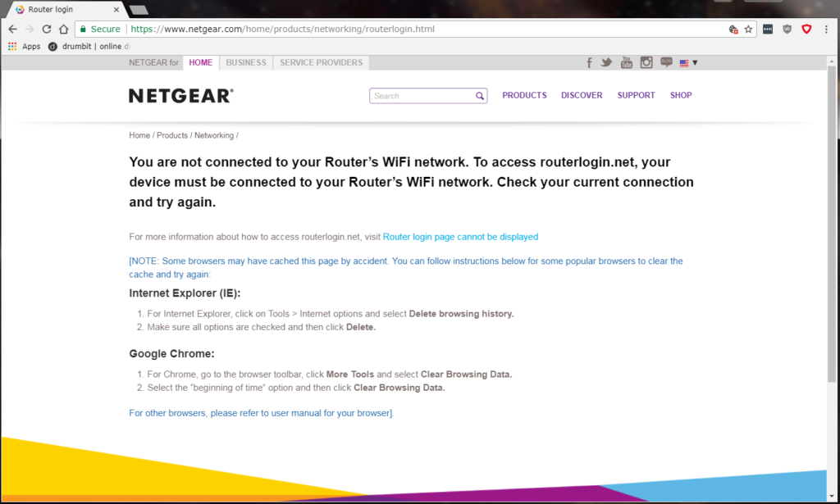This screenshot has height=504, width=840.
Task: Open NETGEAR's Instagram icon
Action: point(646,63)
